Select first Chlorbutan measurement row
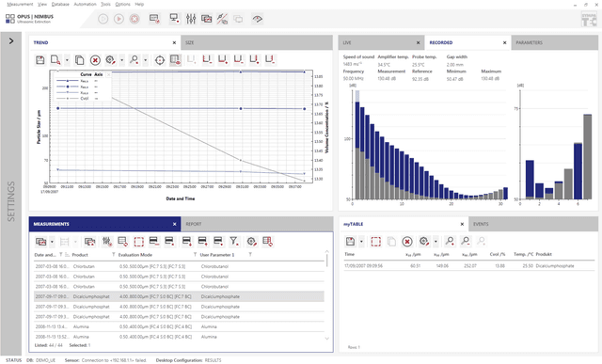602x364 pixels. 179,266
